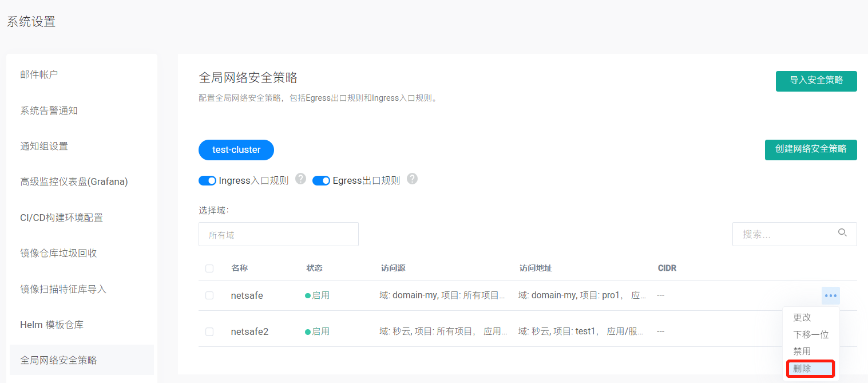Open Helm 模板仓库 in the sidebar
Viewport: 868px width, 383px height.
tap(52, 325)
